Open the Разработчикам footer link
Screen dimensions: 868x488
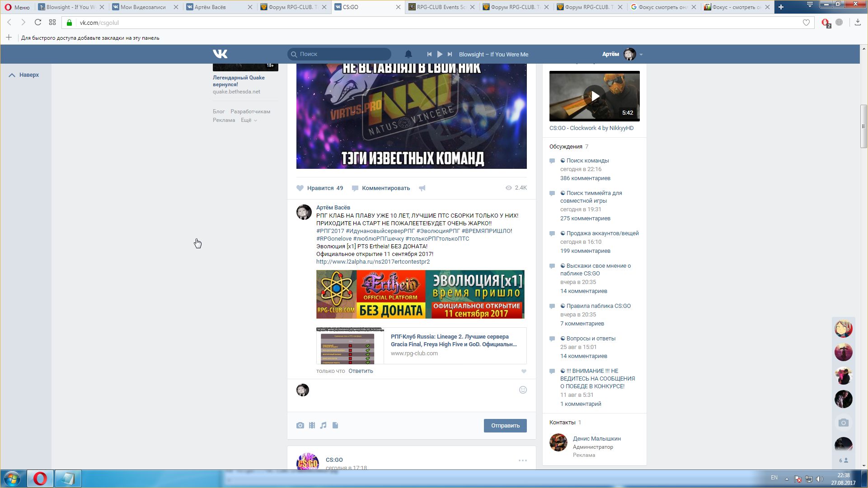(x=250, y=112)
